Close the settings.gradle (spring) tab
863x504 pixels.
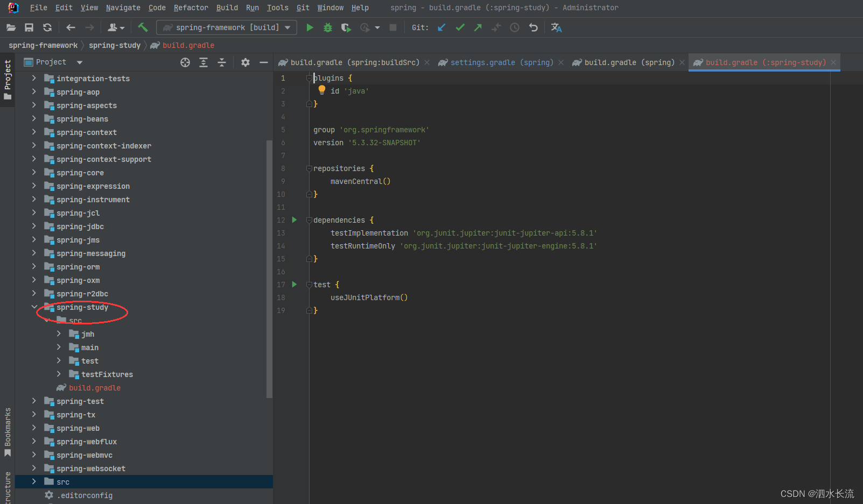click(561, 62)
